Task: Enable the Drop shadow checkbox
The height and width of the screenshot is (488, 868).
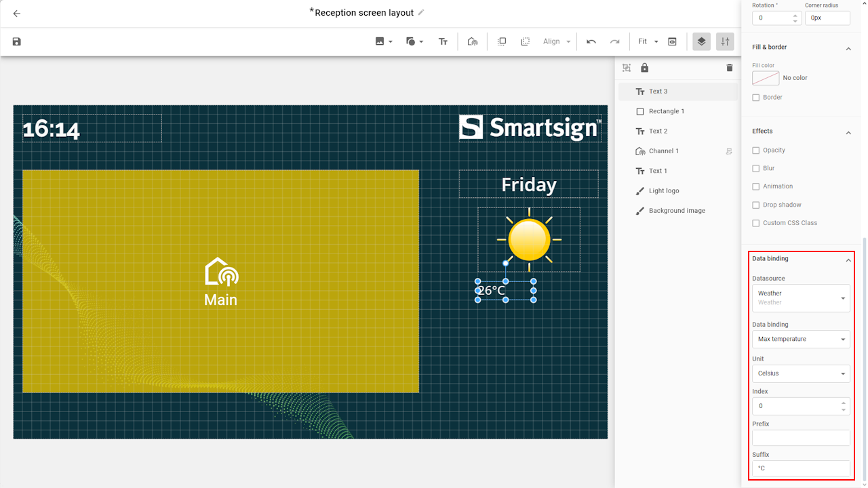Action: click(756, 205)
